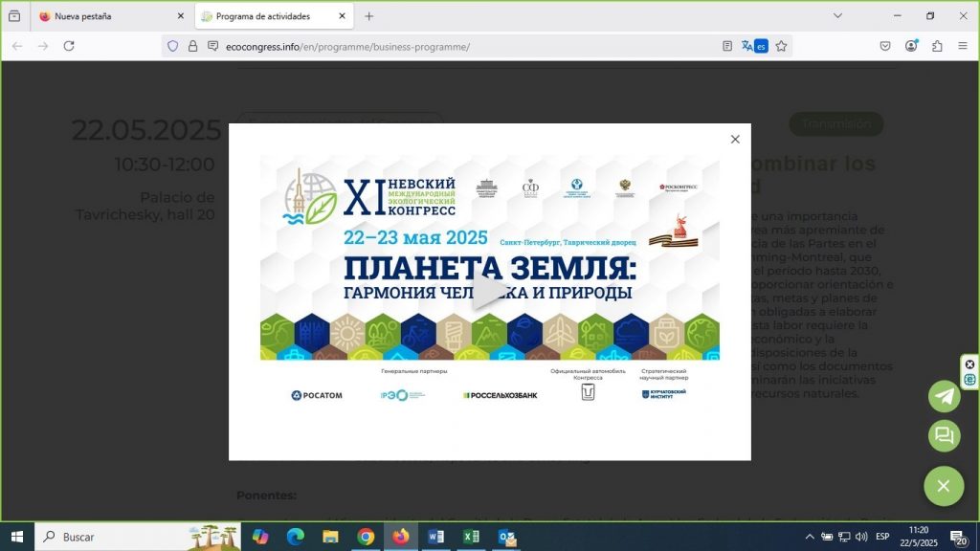Click the Firefox View icon in tab bar
This screenshot has width=980, height=551.
tap(14, 16)
